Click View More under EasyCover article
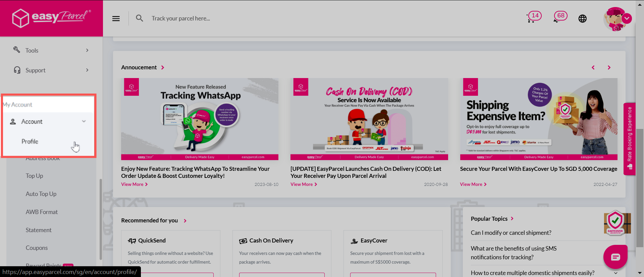The height and width of the screenshot is (277, 644). 473,185
